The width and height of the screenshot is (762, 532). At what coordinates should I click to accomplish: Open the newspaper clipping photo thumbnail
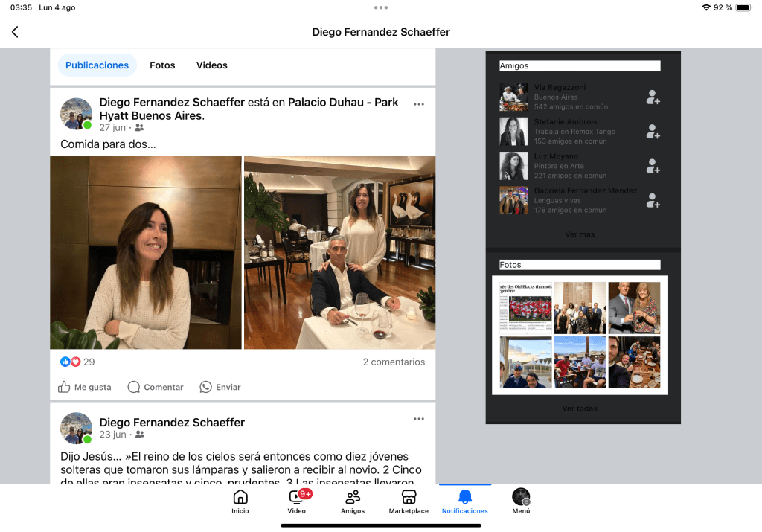pos(525,307)
